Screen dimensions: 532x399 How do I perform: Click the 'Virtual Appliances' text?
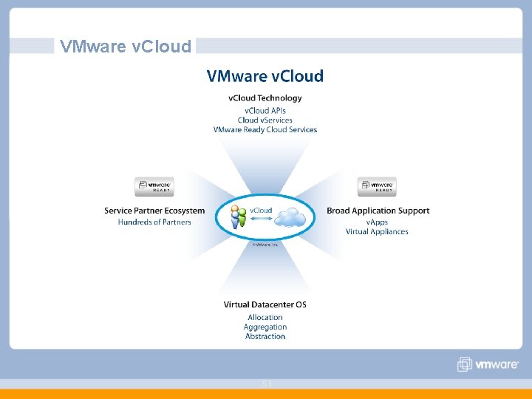(377, 232)
